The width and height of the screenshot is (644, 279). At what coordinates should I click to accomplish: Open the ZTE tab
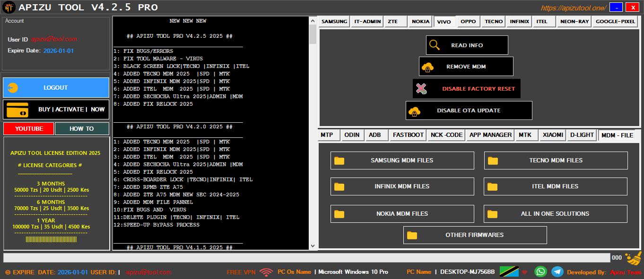click(396, 22)
